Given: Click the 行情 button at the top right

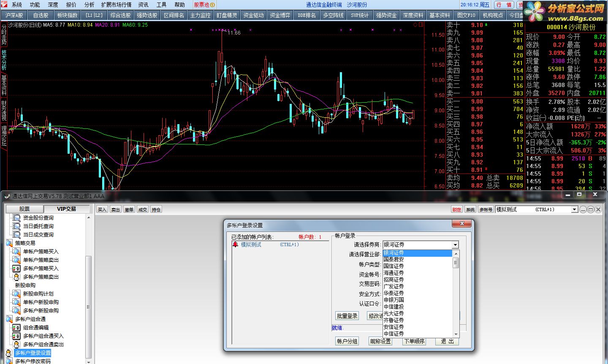Looking at the screenshot, I should 504,5.
